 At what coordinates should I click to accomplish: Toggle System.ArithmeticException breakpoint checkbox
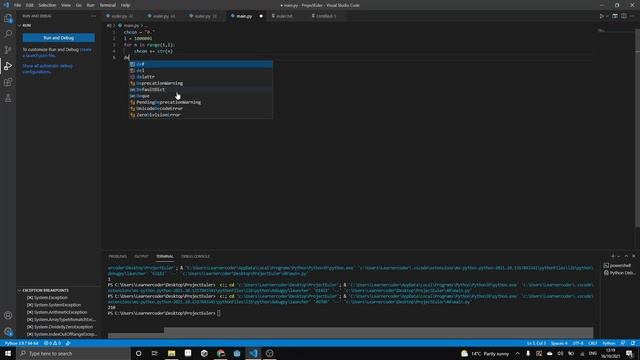[30, 312]
